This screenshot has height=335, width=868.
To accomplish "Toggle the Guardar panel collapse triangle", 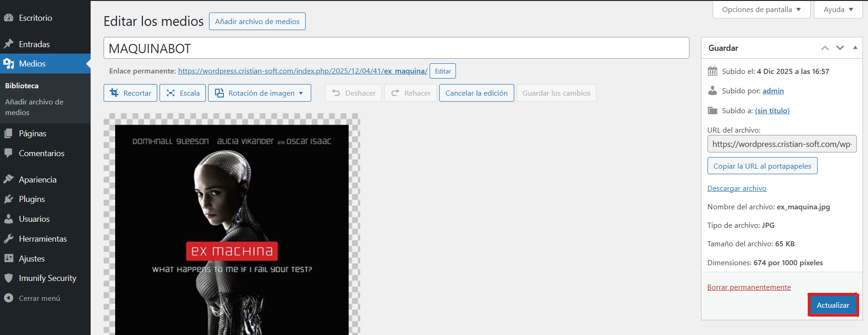I will pyautogui.click(x=855, y=48).
